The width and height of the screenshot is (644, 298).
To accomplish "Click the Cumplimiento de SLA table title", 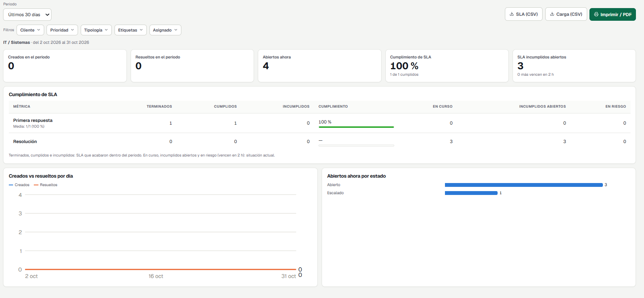I will (33, 95).
